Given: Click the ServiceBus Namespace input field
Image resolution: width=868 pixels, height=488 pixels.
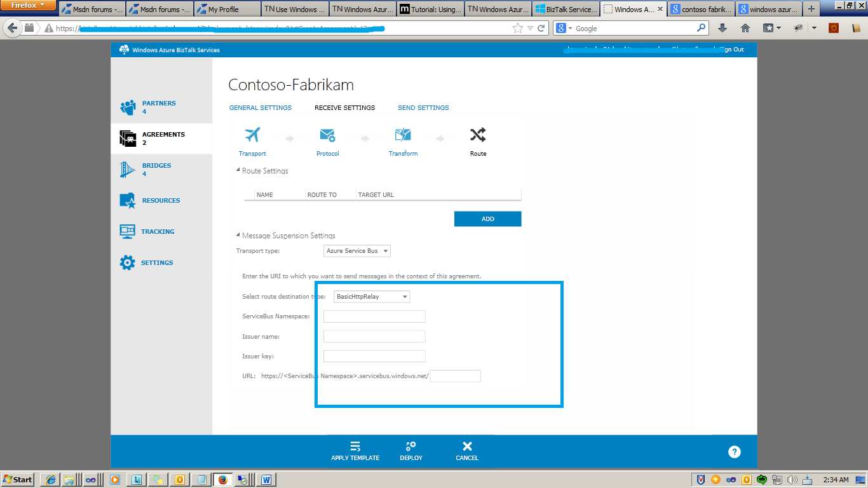Looking at the screenshot, I should (x=374, y=316).
